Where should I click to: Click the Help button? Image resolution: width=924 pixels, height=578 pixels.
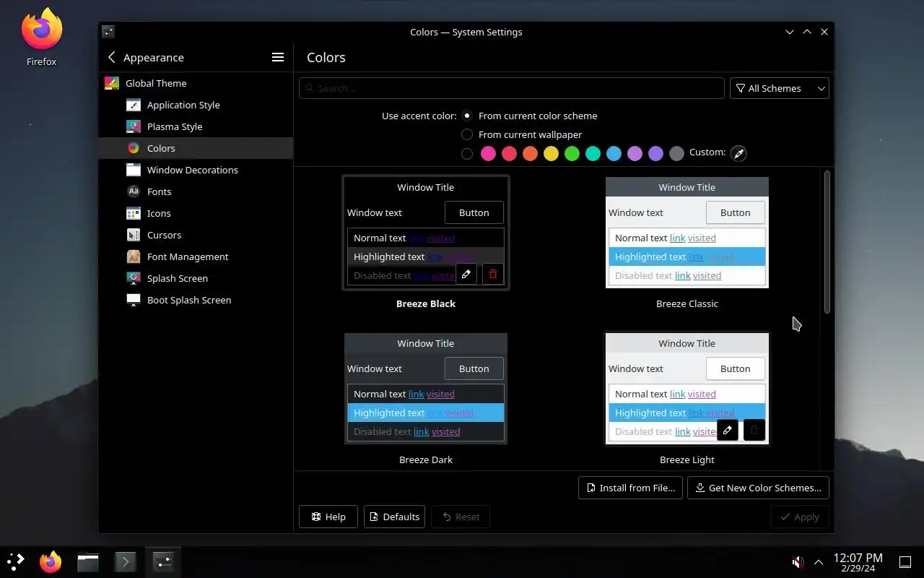(328, 517)
